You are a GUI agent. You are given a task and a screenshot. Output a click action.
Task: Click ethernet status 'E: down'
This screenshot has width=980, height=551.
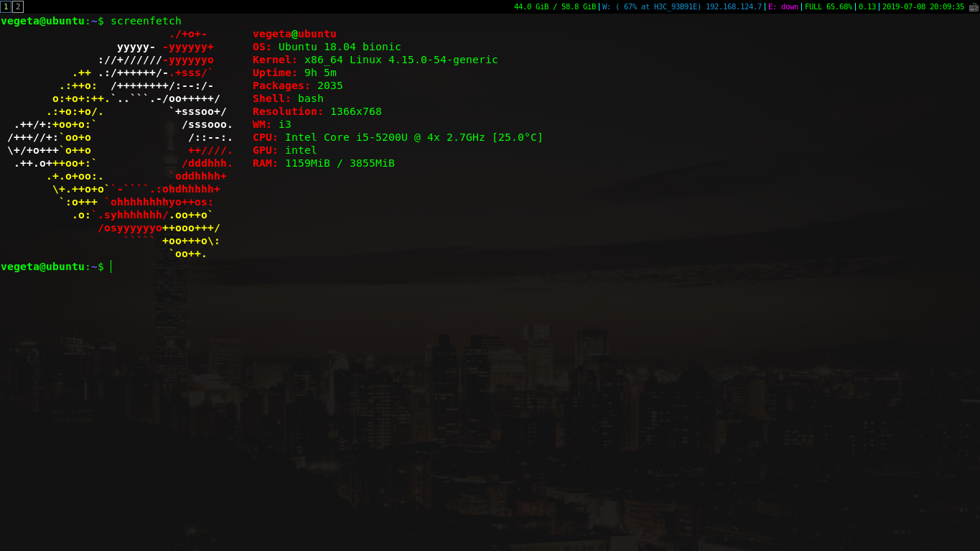pyautogui.click(x=783, y=7)
